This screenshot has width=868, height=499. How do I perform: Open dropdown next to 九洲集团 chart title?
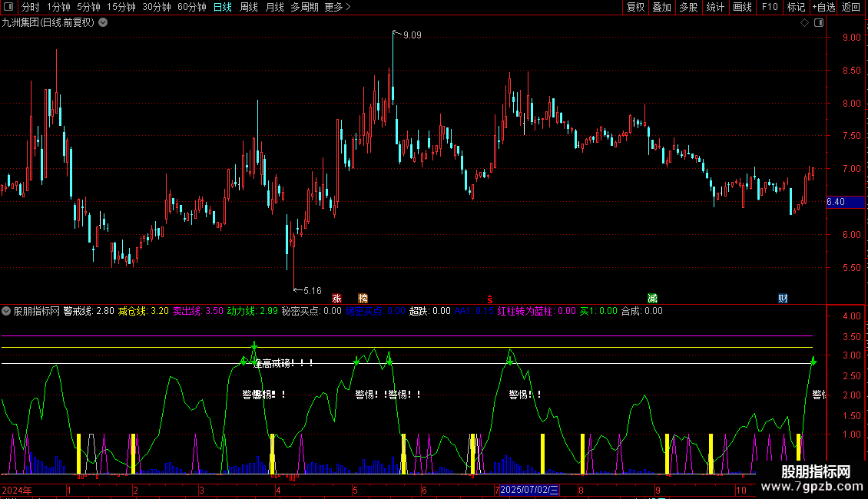point(104,22)
